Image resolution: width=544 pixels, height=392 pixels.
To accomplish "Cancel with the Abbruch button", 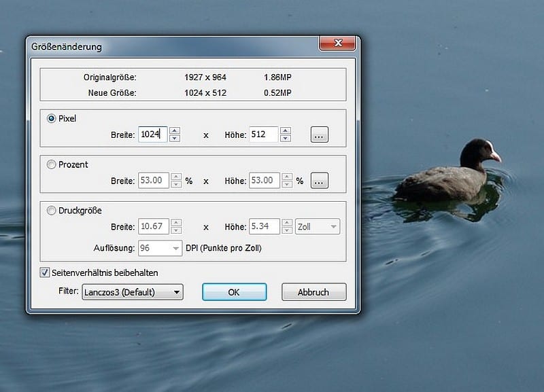I will coord(313,292).
